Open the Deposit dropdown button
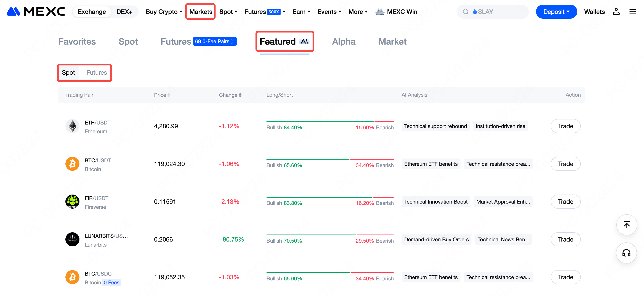Viewport: 644px width, 296px height. tap(556, 11)
